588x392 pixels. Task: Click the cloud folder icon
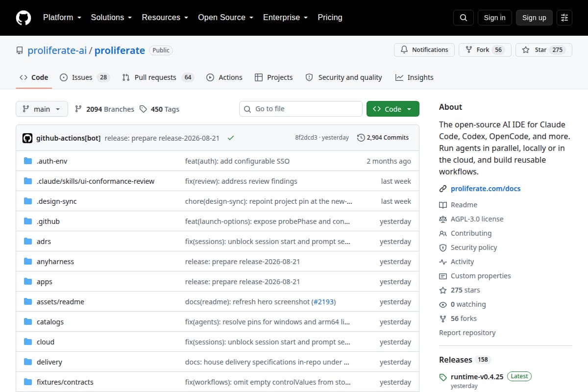click(x=28, y=342)
